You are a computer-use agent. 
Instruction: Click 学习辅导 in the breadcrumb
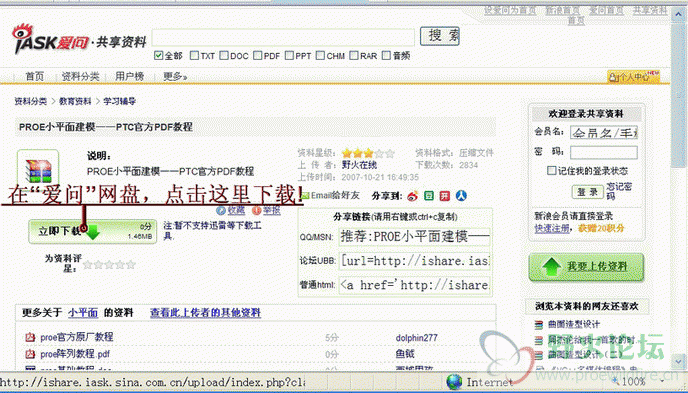click(x=119, y=101)
